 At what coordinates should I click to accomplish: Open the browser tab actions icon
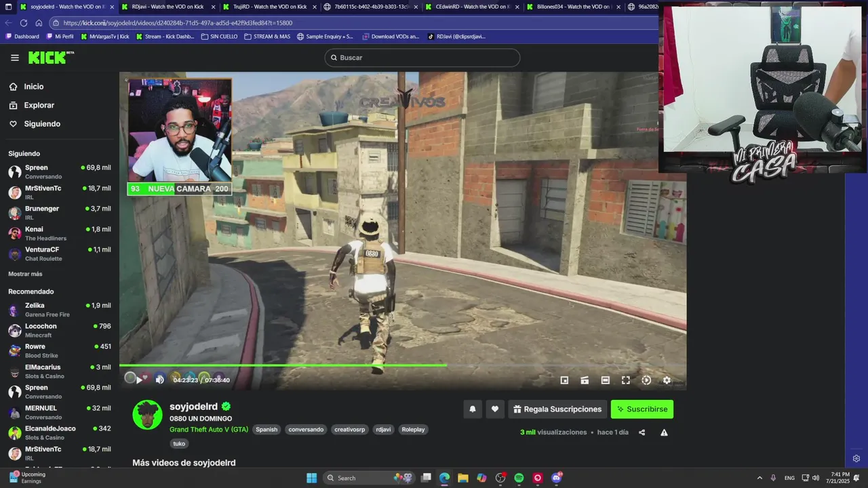click(8, 7)
